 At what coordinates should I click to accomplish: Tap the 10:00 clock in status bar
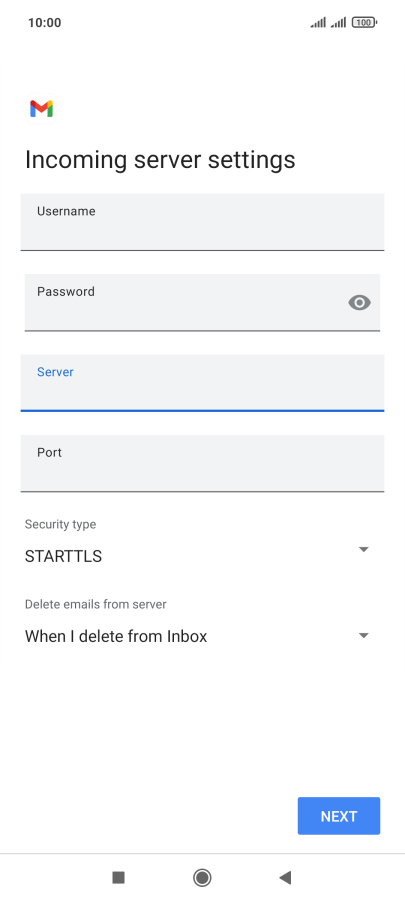[x=44, y=22]
